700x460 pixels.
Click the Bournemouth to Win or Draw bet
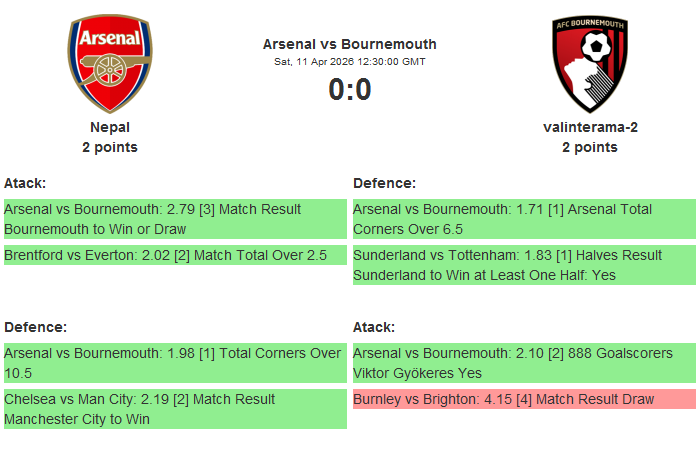point(175,219)
